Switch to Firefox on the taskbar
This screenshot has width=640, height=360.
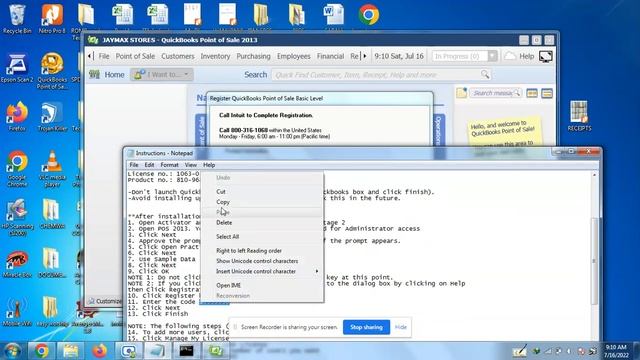99,351
